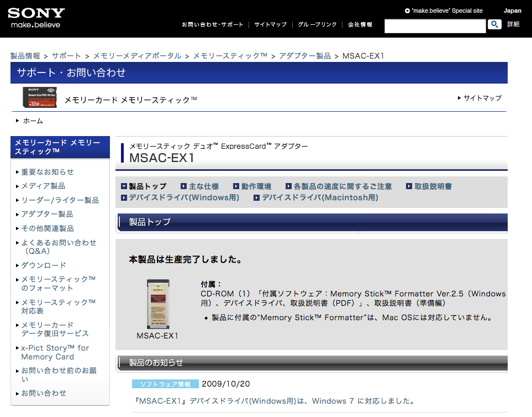Click サイトマップ link below the blue banner
Image resolution: width=532 pixels, height=417 pixels.
(x=482, y=98)
